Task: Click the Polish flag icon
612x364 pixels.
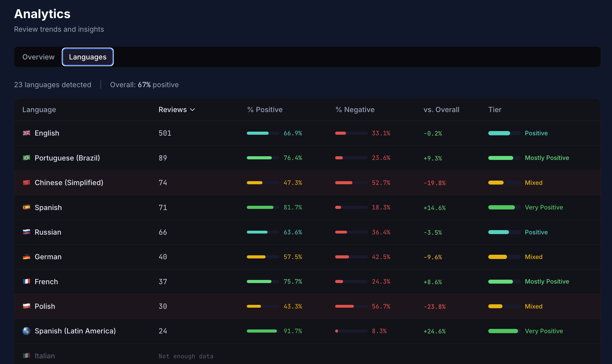Action: pos(27,306)
